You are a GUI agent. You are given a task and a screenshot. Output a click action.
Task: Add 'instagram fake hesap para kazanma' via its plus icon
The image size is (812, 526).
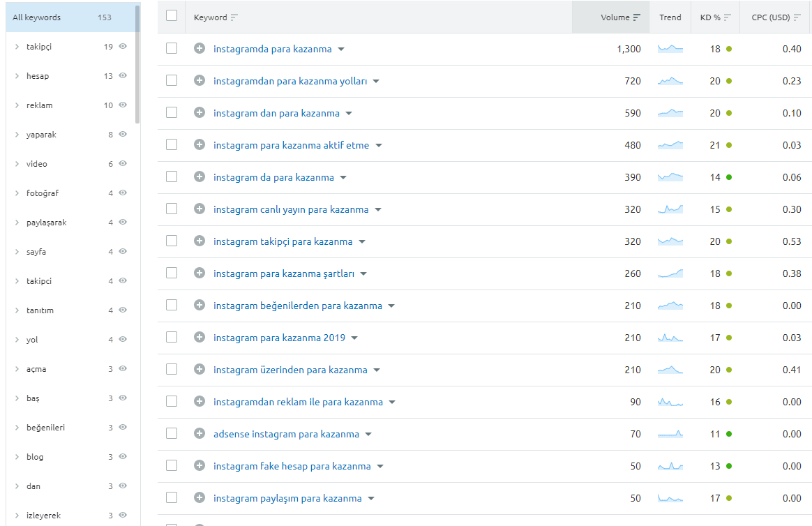pos(200,465)
